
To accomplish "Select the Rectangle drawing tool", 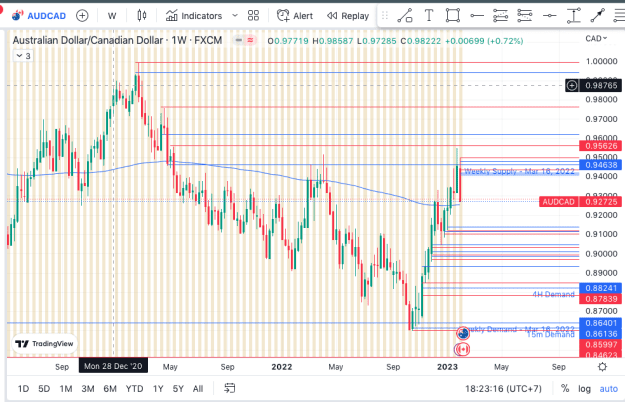I will tap(453, 16).
